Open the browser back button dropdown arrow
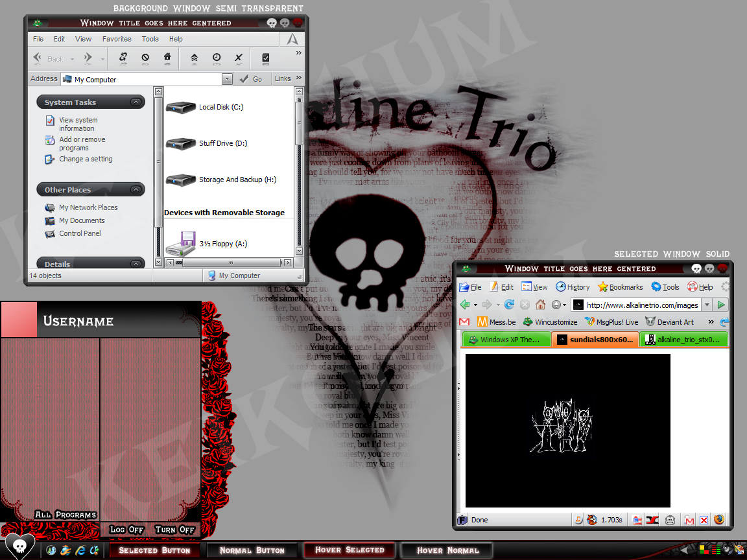The height and width of the screenshot is (560, 747). [x=475, y=305]
